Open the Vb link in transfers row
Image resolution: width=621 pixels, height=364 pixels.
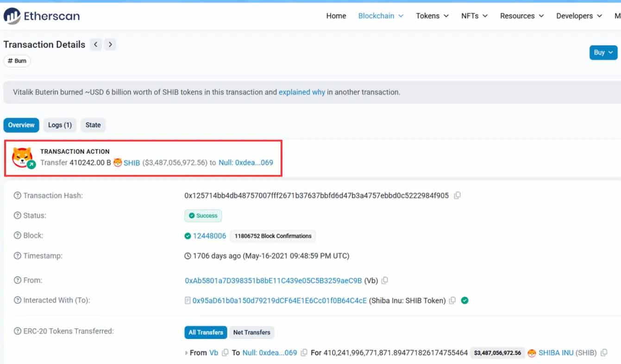coord(213,353)
